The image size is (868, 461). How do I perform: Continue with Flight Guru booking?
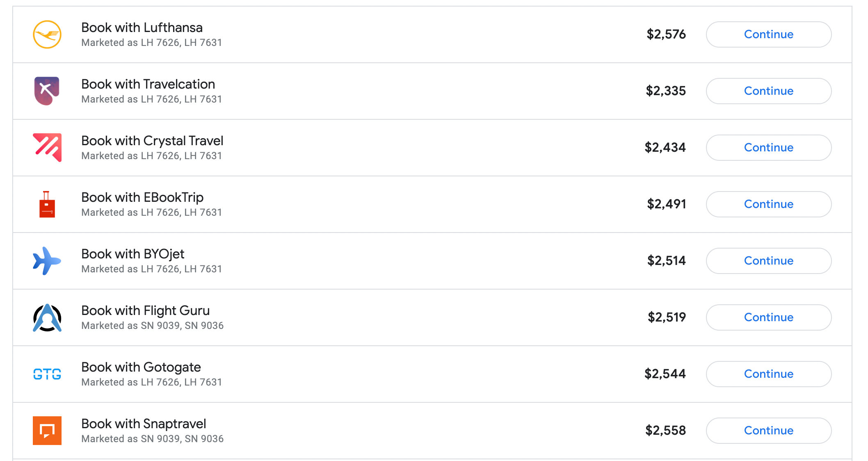click(768, 317)
